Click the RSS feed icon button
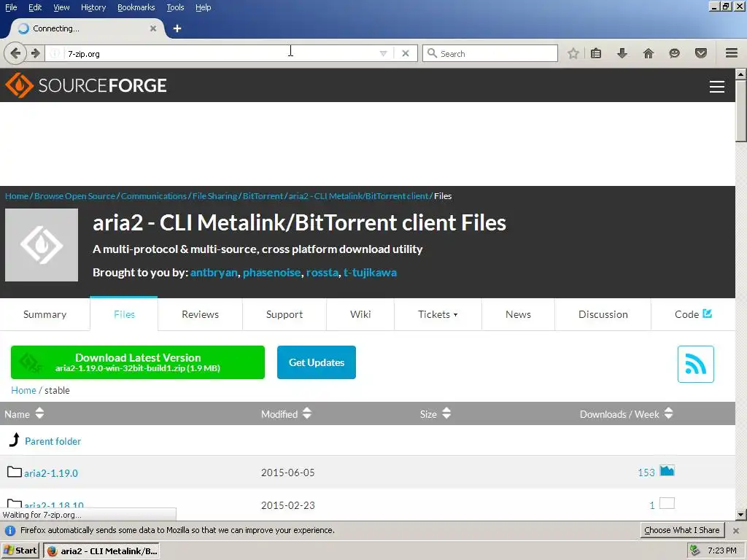Viewport: 747px width, 560px height. point(695,365)
